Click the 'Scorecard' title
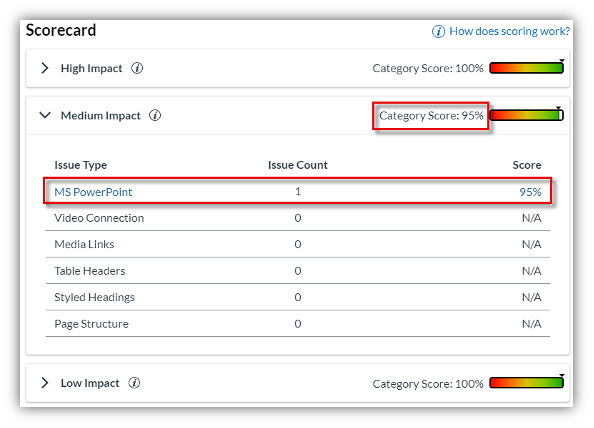The width and height of the screenshot is (594, 428). coord(61,30)
